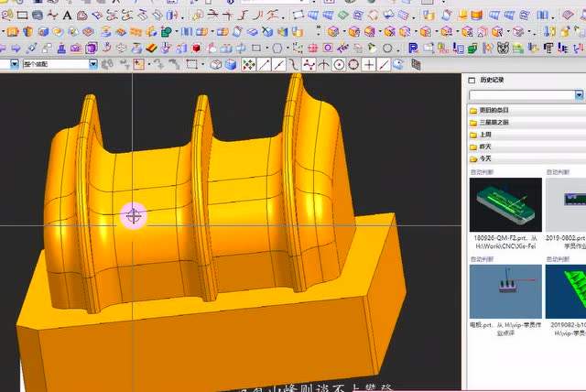Image resolution: width=586 pixels, height=392 pixels.
Task: Expand the 今天 history folder
Action: pyautogui.click(x=485, y=158)
